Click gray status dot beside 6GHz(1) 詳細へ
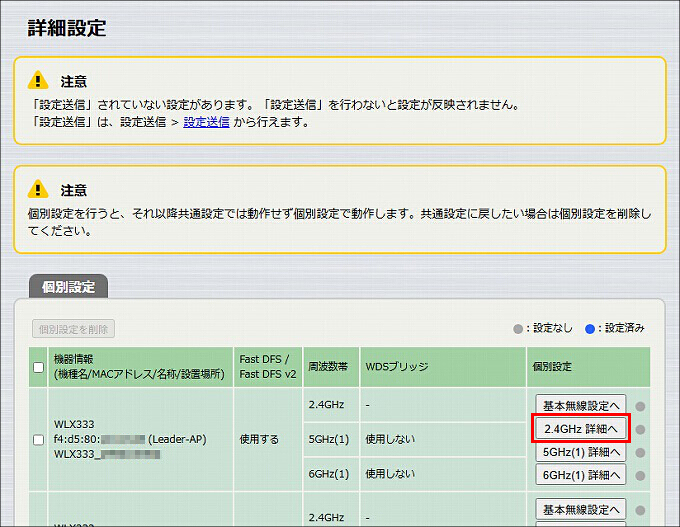Viewport: 680px width, 527px height. pos(640,476)
